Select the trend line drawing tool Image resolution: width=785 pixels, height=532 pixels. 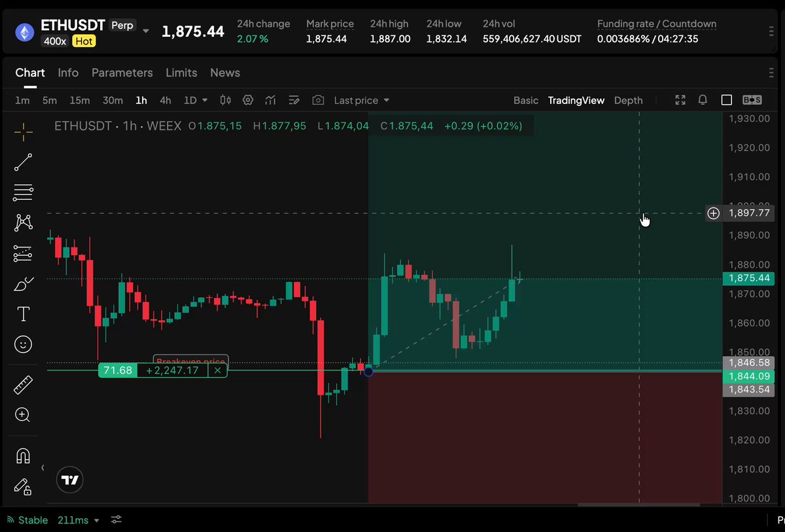pos(23,162)
